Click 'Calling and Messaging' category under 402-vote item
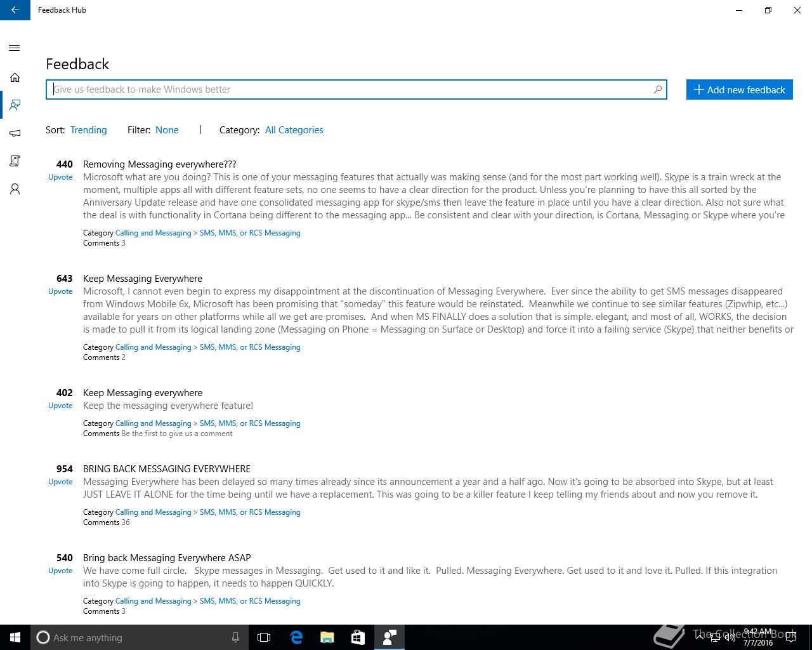Image resolution: width=812 pixels, height=650 pixels. click(153, 423)
